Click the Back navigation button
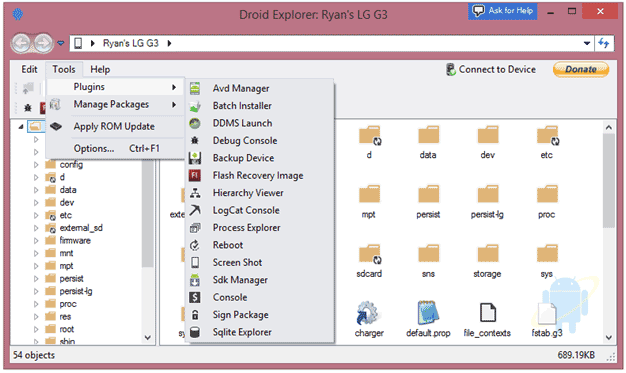 pyautogui.click(x=21, y=43)
